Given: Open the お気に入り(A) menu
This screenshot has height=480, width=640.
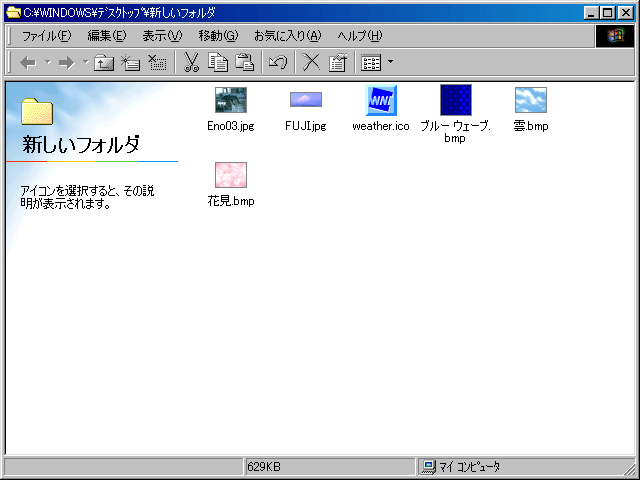Looking at the screenshot, I should tap(288, 36).
